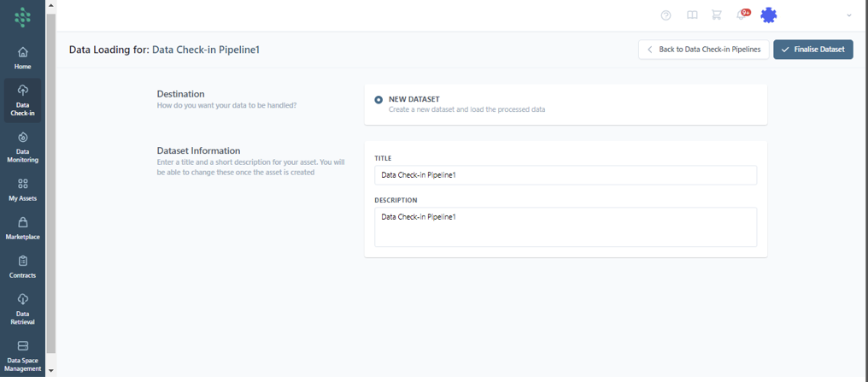Select the Data Check-in menu item
Image resolution: width=868 pixels, height=382 pixels.
pos(23,99)
